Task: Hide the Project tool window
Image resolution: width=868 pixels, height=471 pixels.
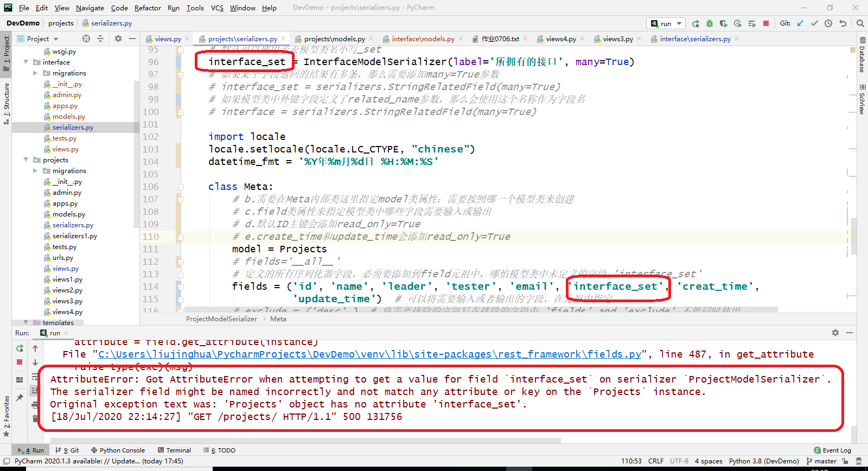Action: (132, 39)
